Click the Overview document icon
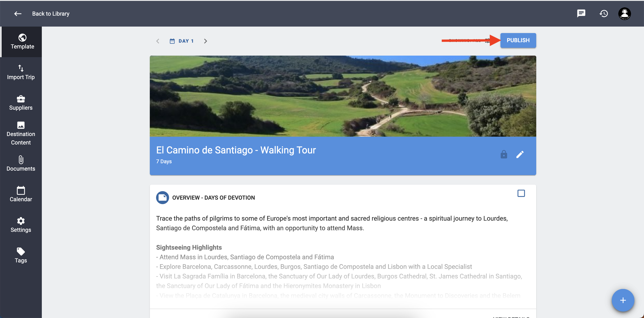 coord(163,197)
